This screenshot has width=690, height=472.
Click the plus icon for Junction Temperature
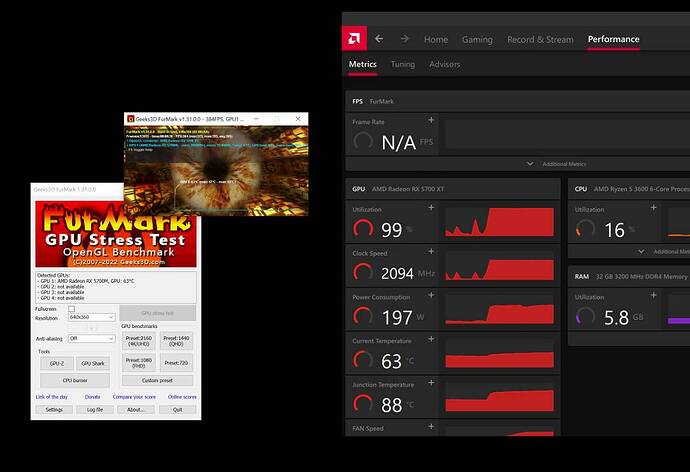click(431, 383)
